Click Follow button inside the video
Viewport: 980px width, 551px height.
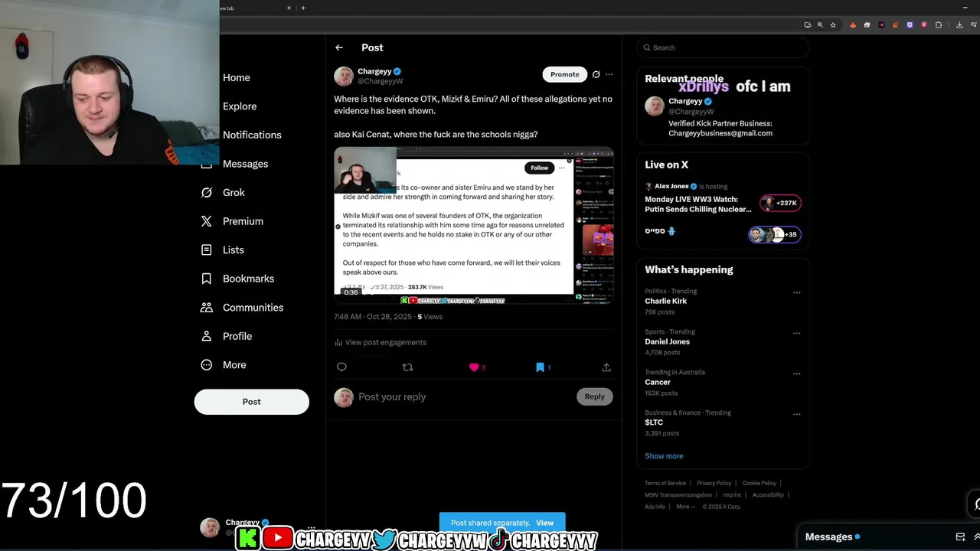540,168
